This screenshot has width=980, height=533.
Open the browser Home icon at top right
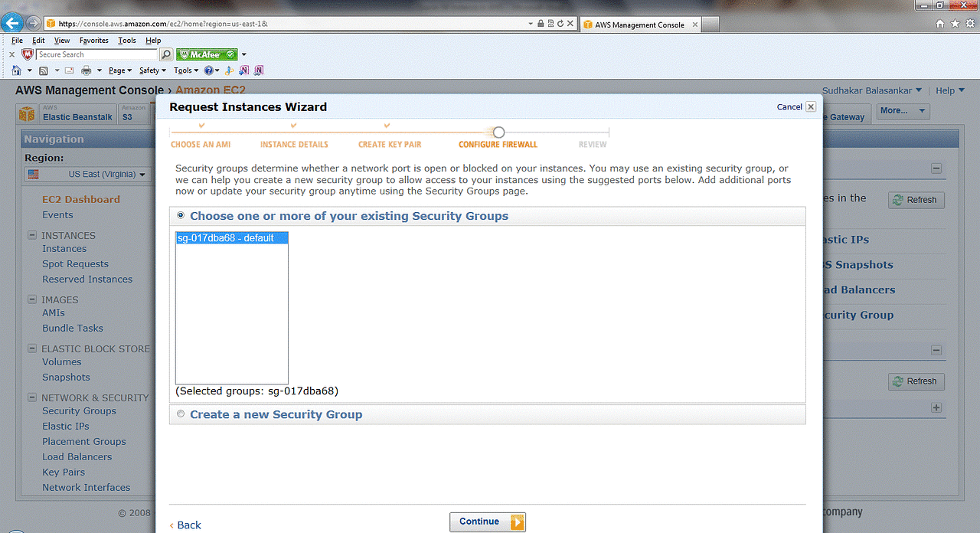coord(940,24)
